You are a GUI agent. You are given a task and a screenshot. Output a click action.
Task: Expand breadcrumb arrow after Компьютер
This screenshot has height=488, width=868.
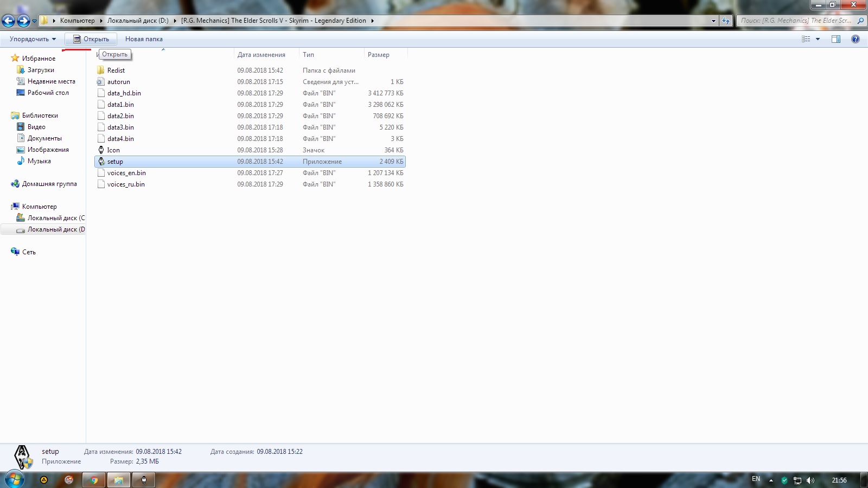[101, 21]
